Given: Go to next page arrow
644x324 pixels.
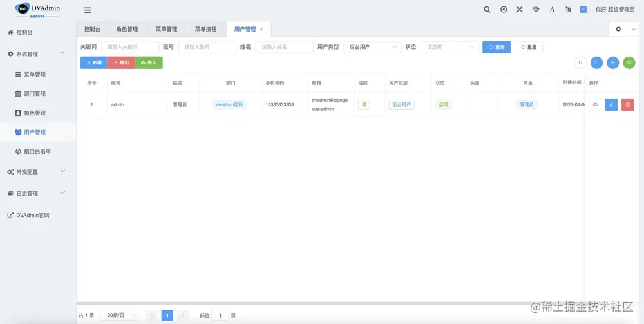Looking at the screenshot, I should [183, 316].
